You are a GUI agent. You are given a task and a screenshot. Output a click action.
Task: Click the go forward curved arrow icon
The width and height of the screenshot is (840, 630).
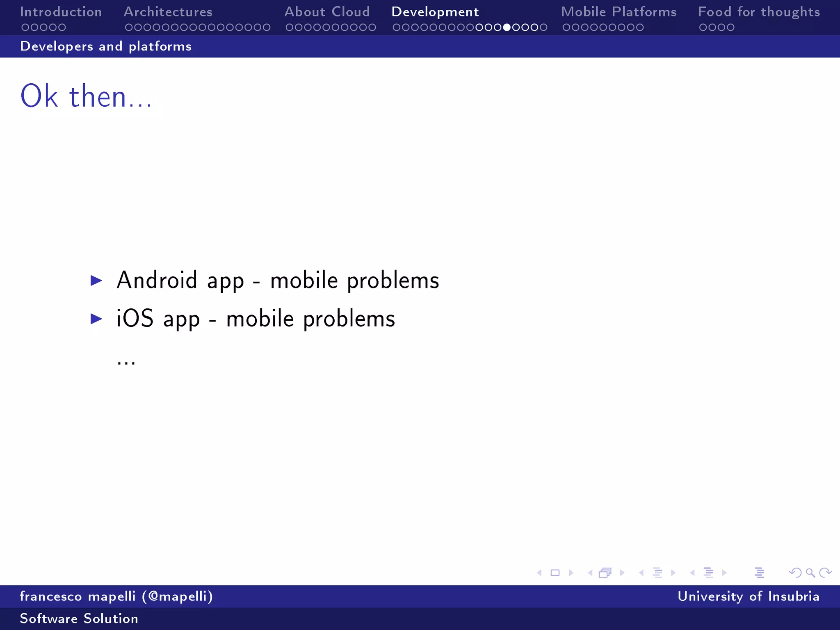825,573
